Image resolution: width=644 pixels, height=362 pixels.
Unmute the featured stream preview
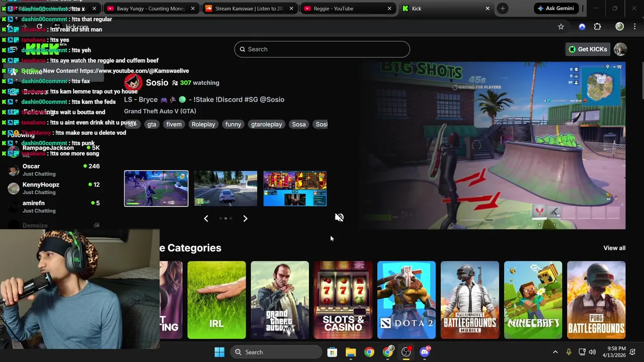[340, 217]
